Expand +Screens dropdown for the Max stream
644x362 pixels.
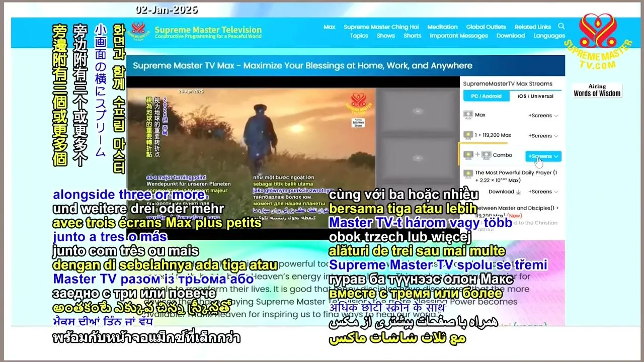543,116
